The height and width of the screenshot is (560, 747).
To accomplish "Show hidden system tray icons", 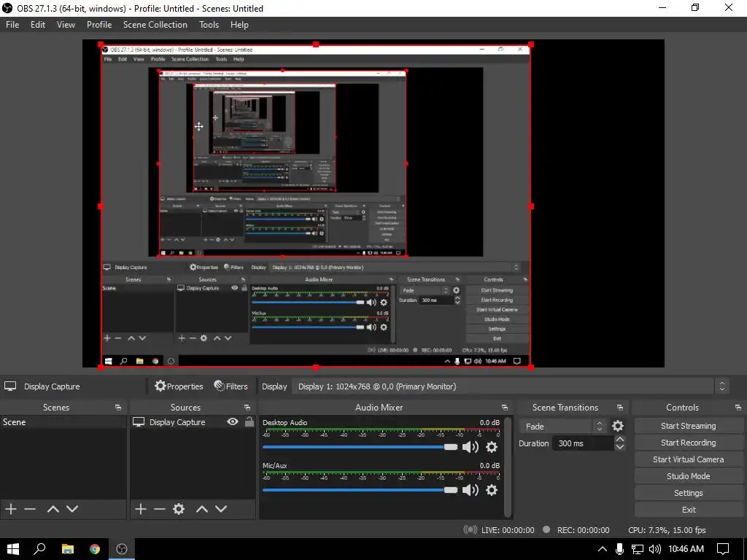I will [x=602, y=549].
